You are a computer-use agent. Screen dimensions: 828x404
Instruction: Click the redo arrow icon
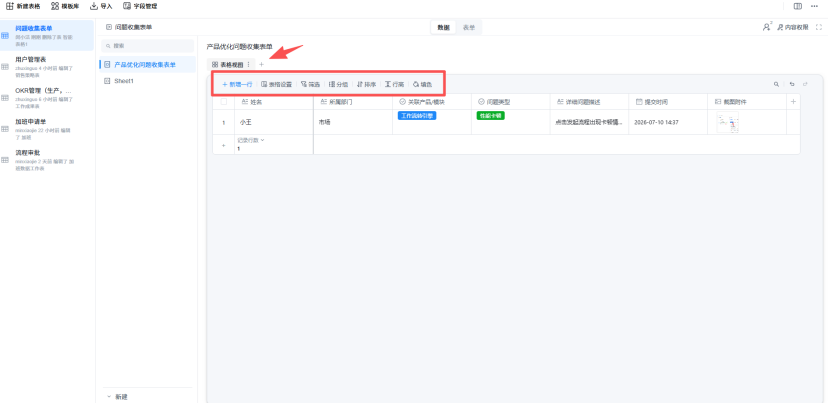click(805, 84)
